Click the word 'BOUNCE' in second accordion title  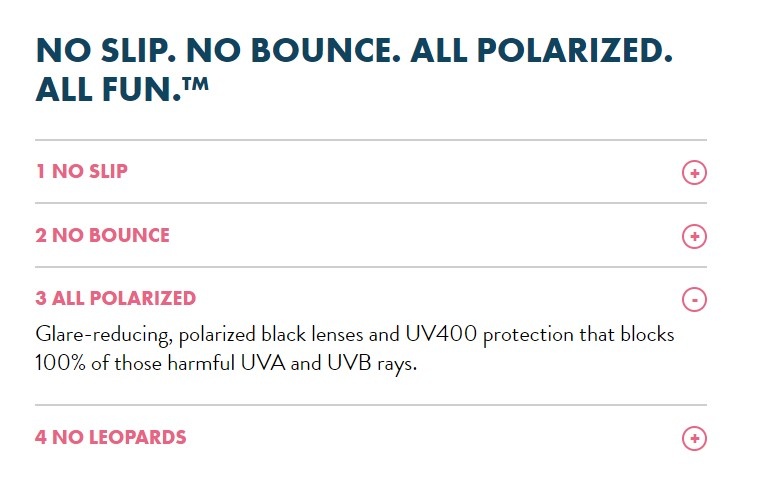click(129, 235)
